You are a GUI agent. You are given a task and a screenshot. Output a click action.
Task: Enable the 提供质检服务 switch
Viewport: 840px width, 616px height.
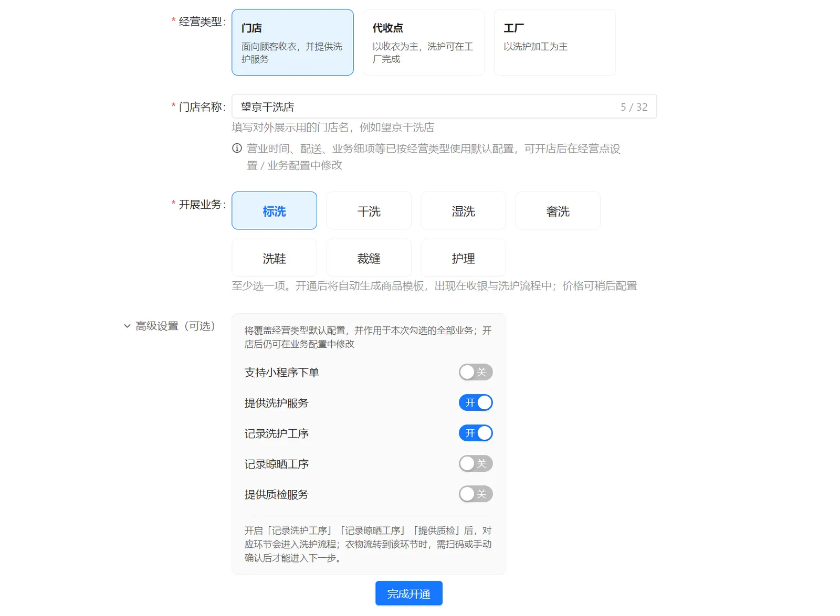coord(476,494)
